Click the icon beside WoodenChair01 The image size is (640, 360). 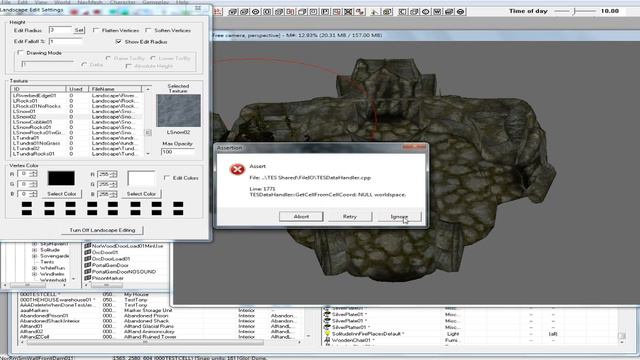tap(327, 340)
